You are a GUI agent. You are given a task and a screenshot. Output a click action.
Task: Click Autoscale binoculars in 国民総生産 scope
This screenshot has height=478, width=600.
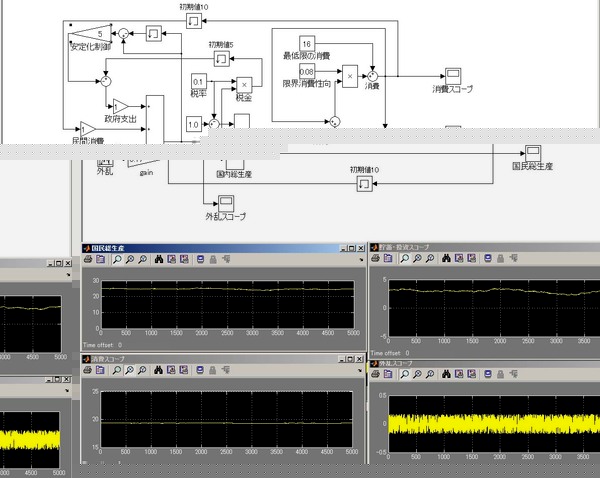pyautogui.click(x=158, y=258)
